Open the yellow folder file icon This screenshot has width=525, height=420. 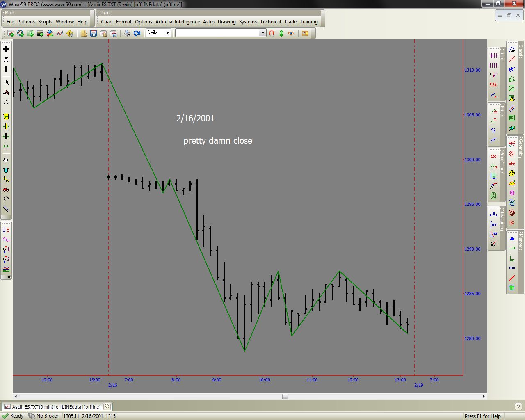84,33
